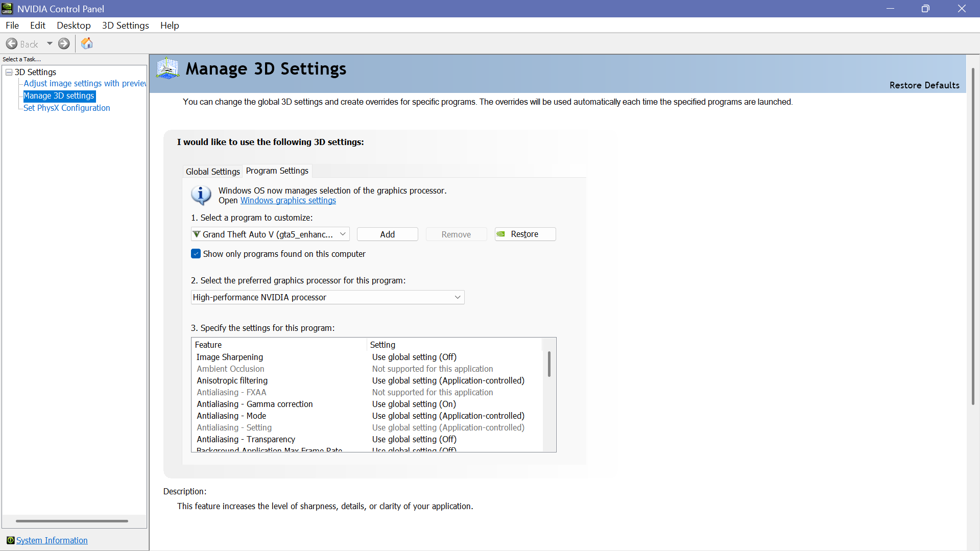The image size is (980, 551).
Task: Click Antialiasing - Transparency's setting value
Action: point(414,439)
